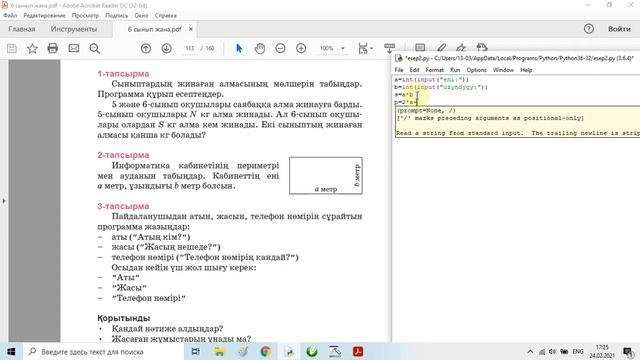The width and height of the screenshot is (640, 360).
Task: Click the page number field showing 113
Action: (x=189, y=48)
